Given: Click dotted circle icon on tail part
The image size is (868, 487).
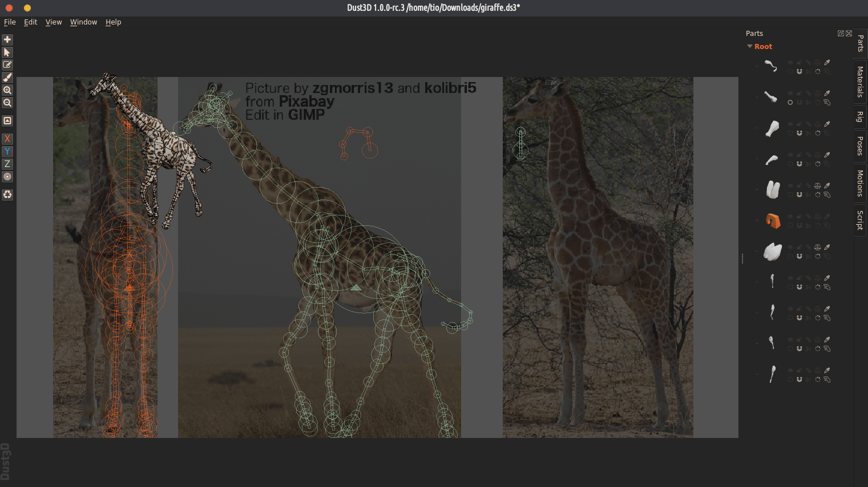Looking at the screenshot, I should (818, 71).
